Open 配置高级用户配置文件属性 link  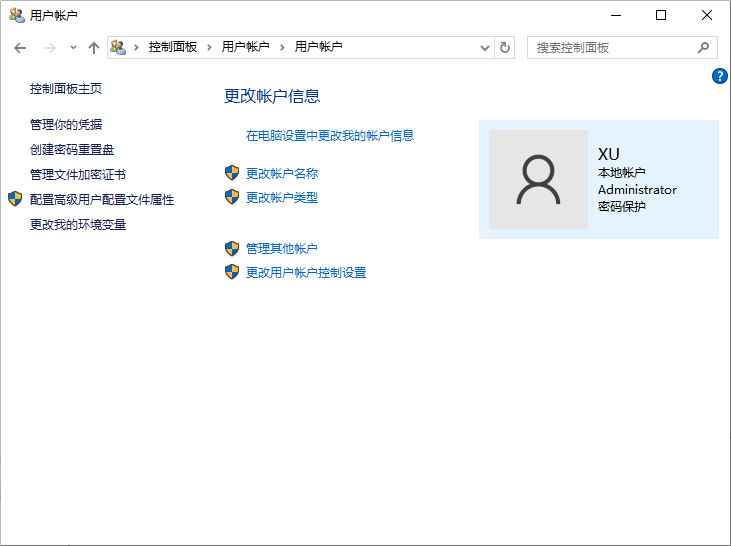pyautogui.click(x=102, y=200)
